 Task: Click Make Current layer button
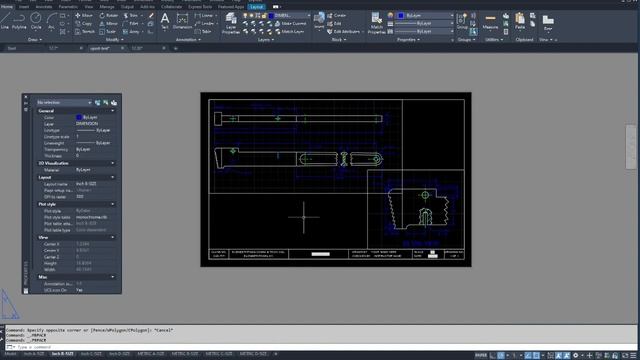290,24
